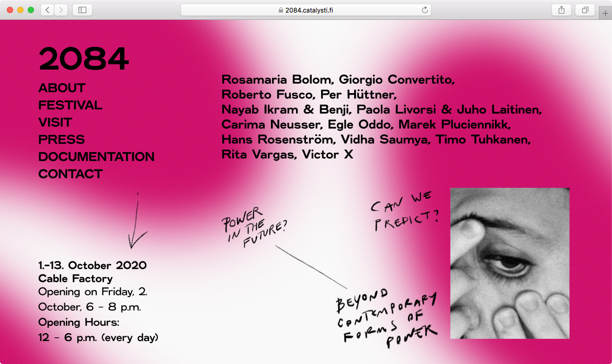Go back with the Safari back arrow
Image resolution: width=612 pixels, height=364 pixels.
pos(48,10)
